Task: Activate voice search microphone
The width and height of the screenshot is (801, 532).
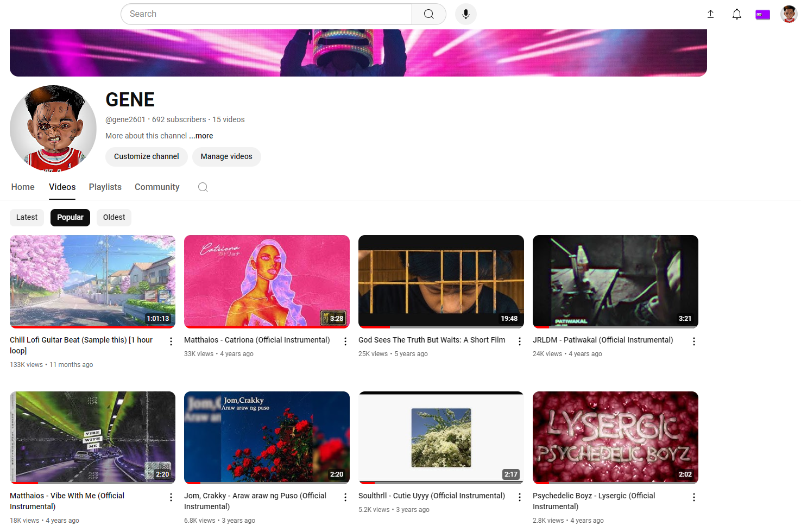Action: point(466,14)
